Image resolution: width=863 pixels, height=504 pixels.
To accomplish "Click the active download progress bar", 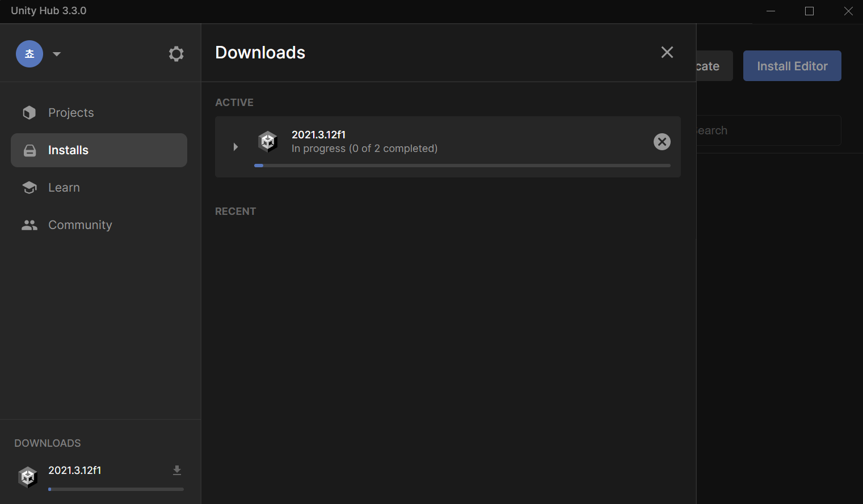I will tap(462, 166).
